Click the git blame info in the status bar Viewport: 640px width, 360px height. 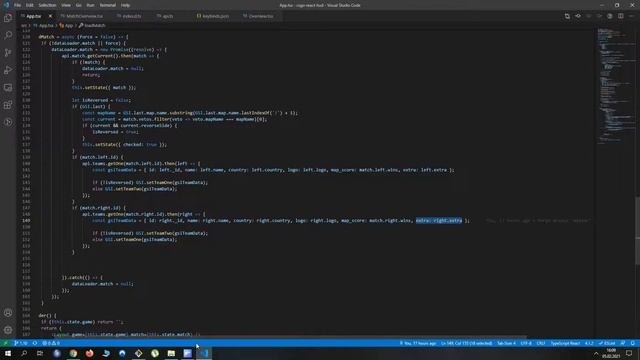coord(418,343)
